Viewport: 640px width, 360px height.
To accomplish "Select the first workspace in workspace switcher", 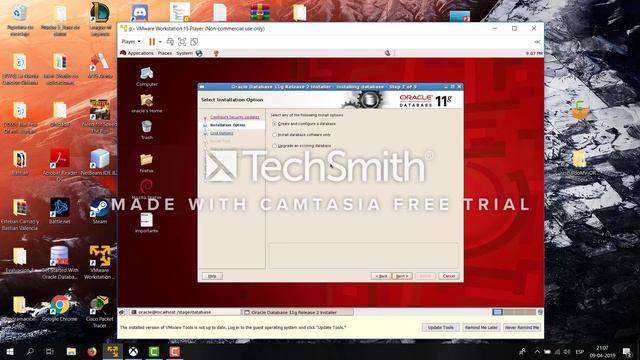I will (497, 312).
